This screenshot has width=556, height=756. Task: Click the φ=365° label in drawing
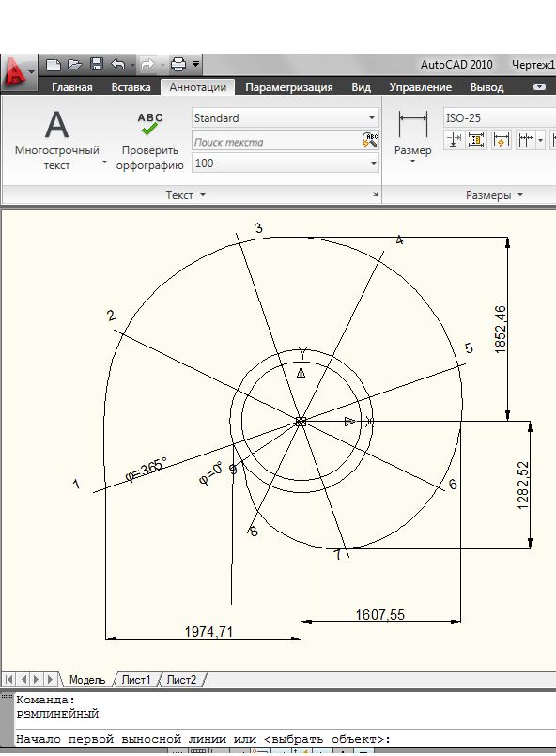coord(146,470)
